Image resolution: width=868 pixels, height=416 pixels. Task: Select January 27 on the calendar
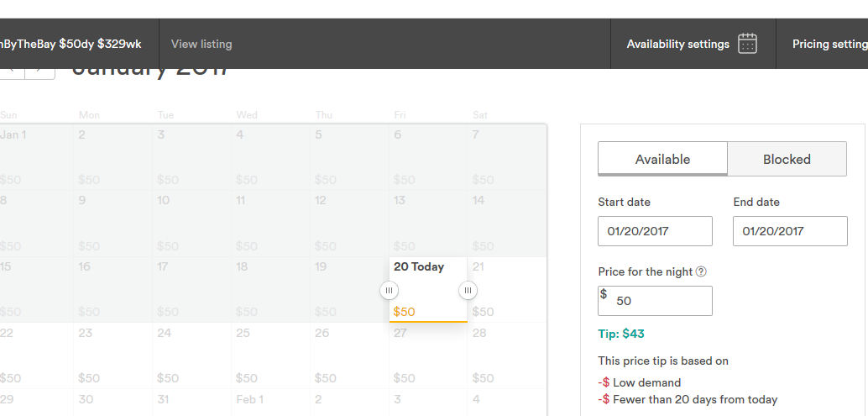click(428, 355)
